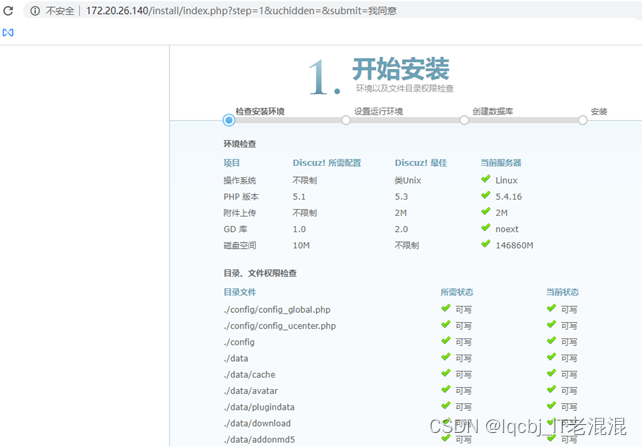Click the ./data/download directory path

coord(257,423)
